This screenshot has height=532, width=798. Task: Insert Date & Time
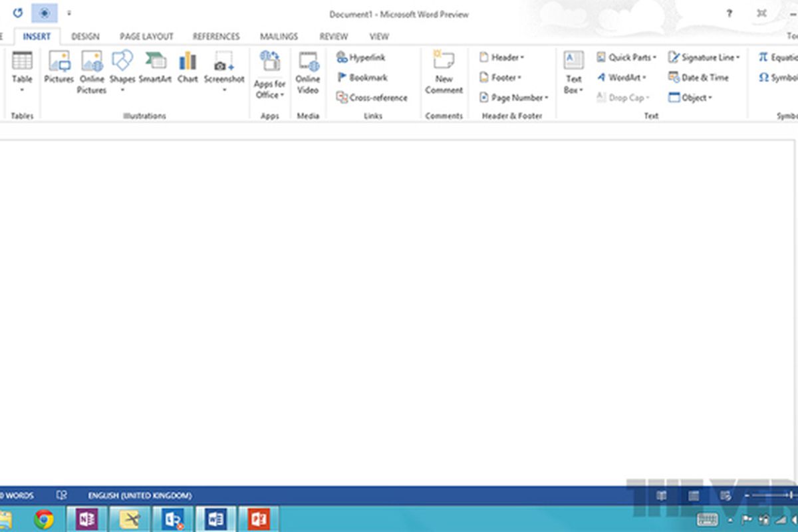coord(698,78)
